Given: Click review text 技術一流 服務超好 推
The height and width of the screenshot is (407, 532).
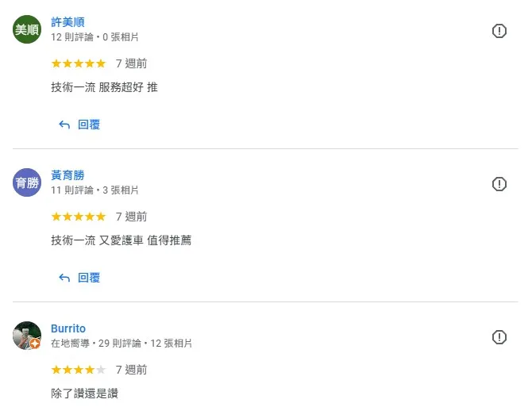Looking at the screenshot, I should (x=104, y=87).
